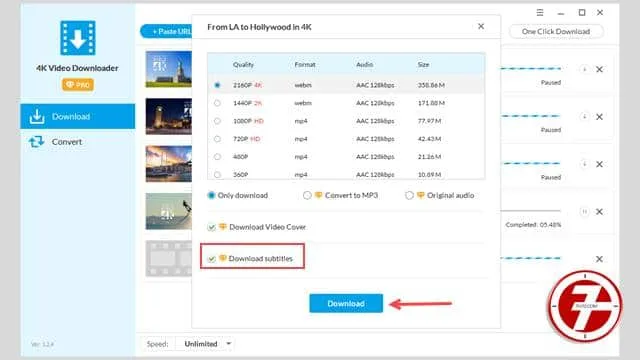This screenshot has width=640, height=360.
Task: Select the 480P quality radio button
Action: [217, 157]
